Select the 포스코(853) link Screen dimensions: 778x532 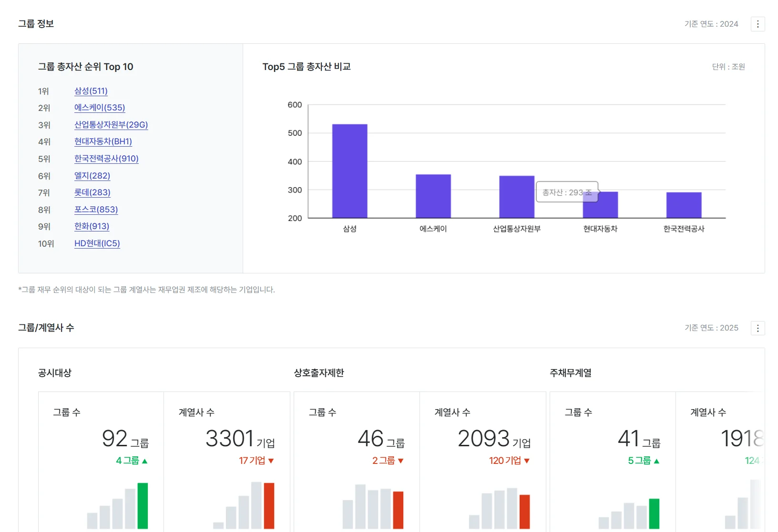point(96,210)
